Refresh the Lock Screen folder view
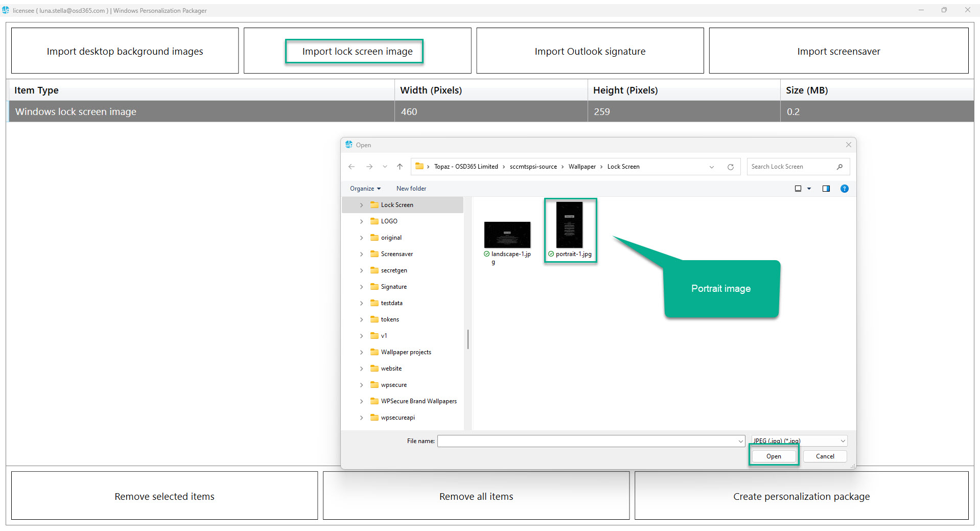 (x=730, y=166)
